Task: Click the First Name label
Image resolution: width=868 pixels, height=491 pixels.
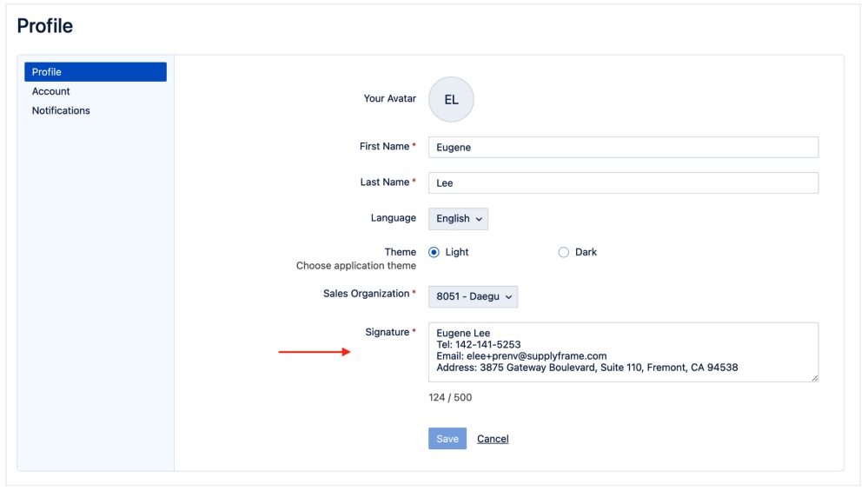Action: pyautogui.click(x=384, y=147)
